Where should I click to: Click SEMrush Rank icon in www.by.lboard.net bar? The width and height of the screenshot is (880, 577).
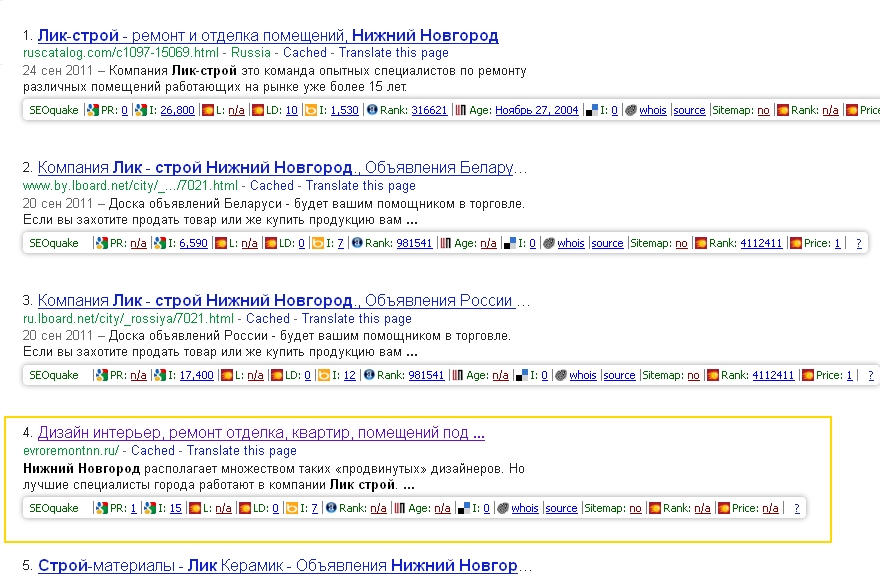[700, 243]
